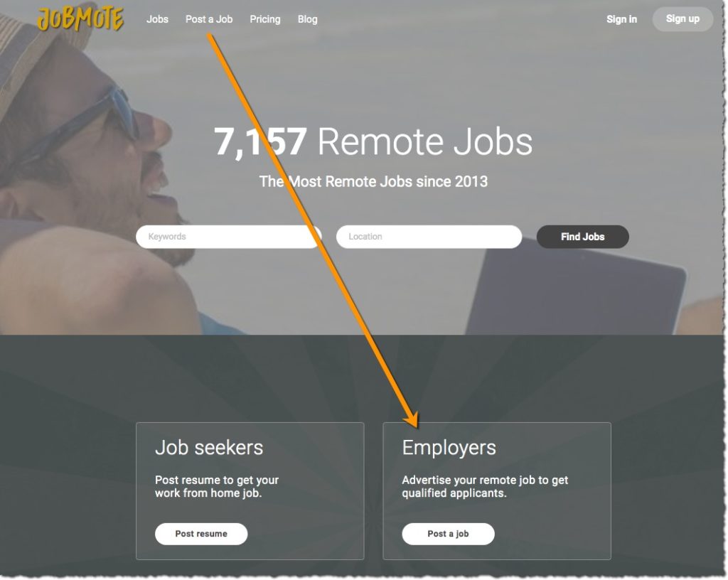Click the Find Jobs button
This screenshot has height=580, width=728.
coord(583,237)
